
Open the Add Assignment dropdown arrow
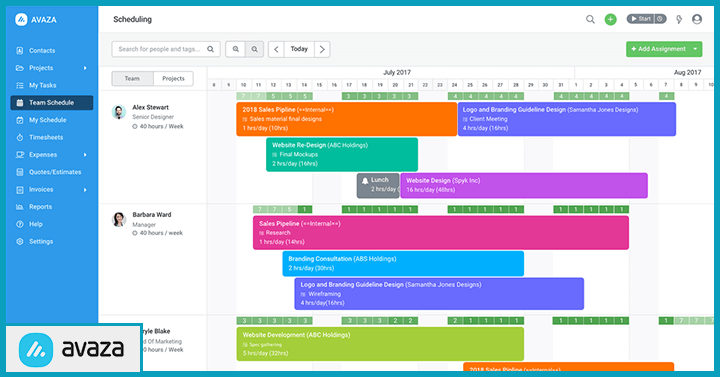click(x=695, y=49)
